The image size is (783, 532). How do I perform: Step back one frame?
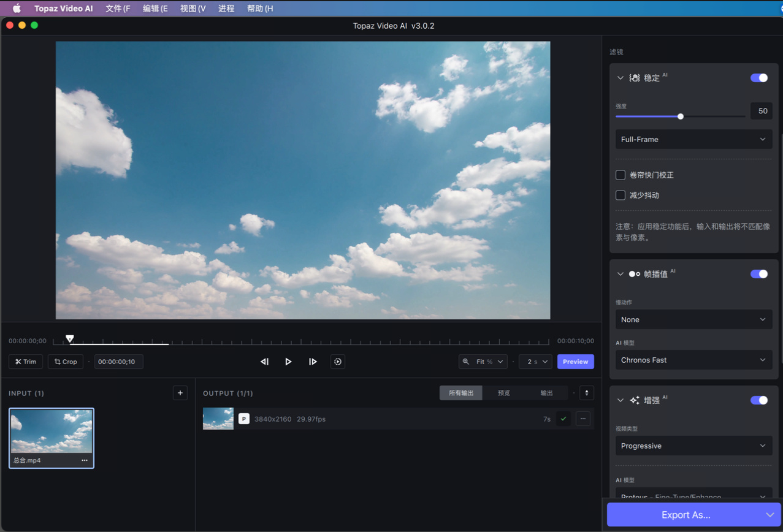pos(264,362)
